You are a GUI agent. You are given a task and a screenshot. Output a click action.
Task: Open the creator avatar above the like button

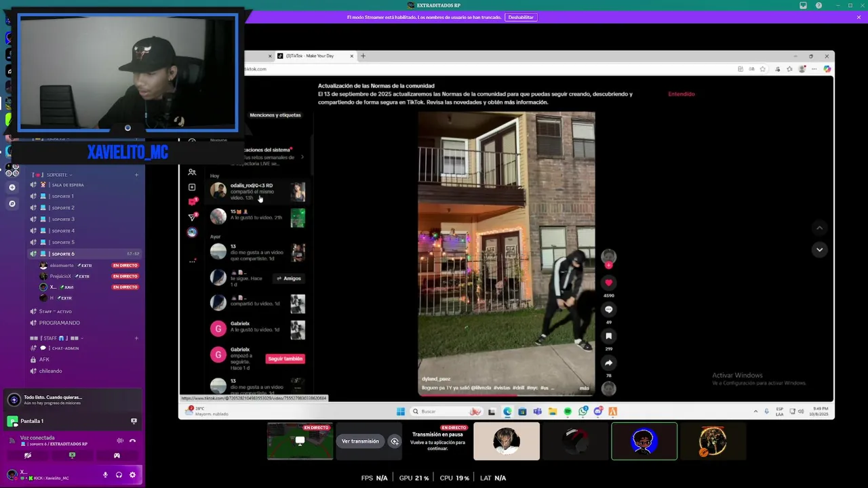pos(608,256)
